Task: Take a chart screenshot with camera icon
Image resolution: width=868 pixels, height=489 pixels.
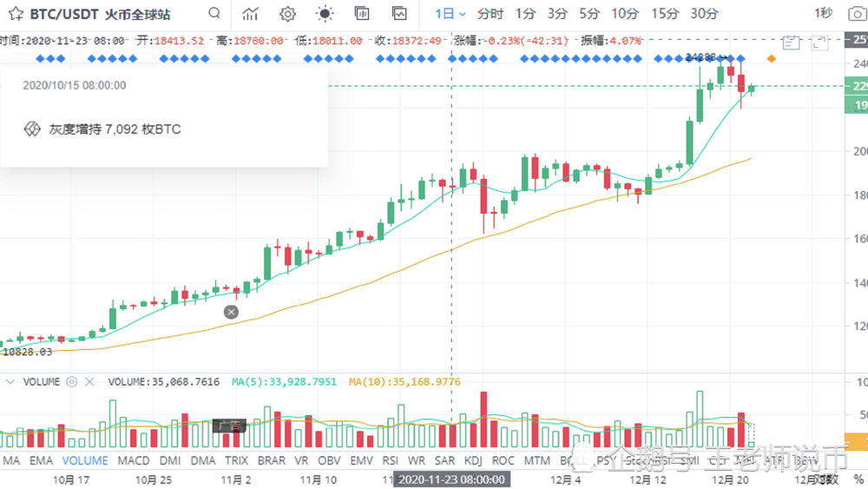Action: tap(858, 14)
